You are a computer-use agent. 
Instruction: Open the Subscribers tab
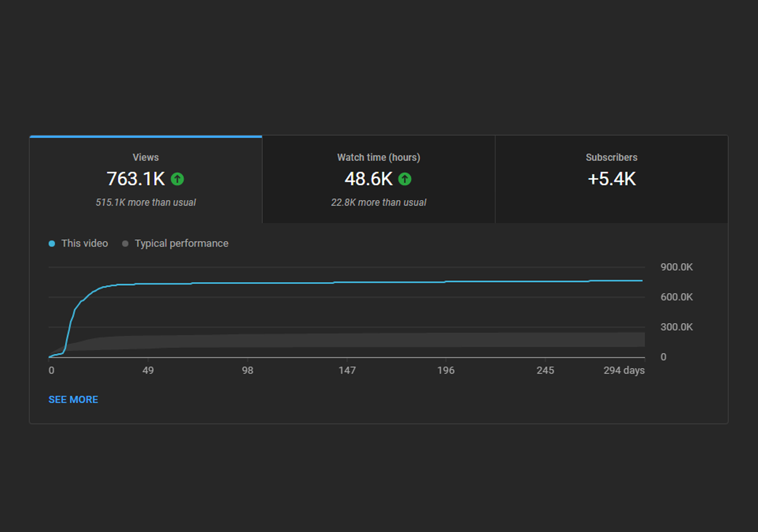coord(611,179)
